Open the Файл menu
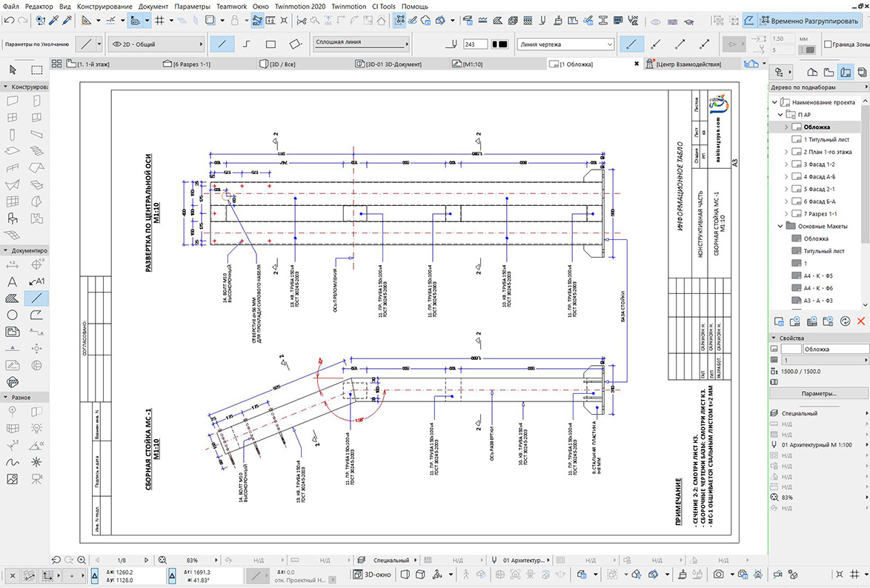This screenshot has width=870, height=588. tap(10, 6)
